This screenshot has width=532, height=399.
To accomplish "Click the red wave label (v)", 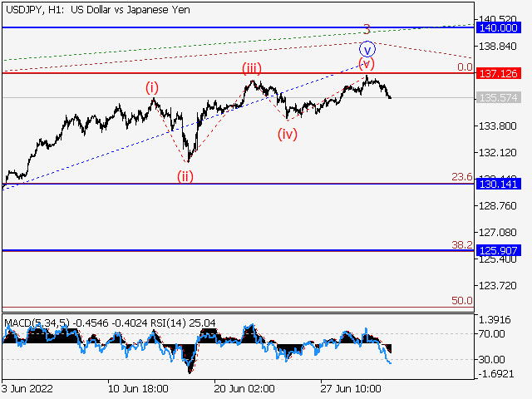I will coord(367,64).
